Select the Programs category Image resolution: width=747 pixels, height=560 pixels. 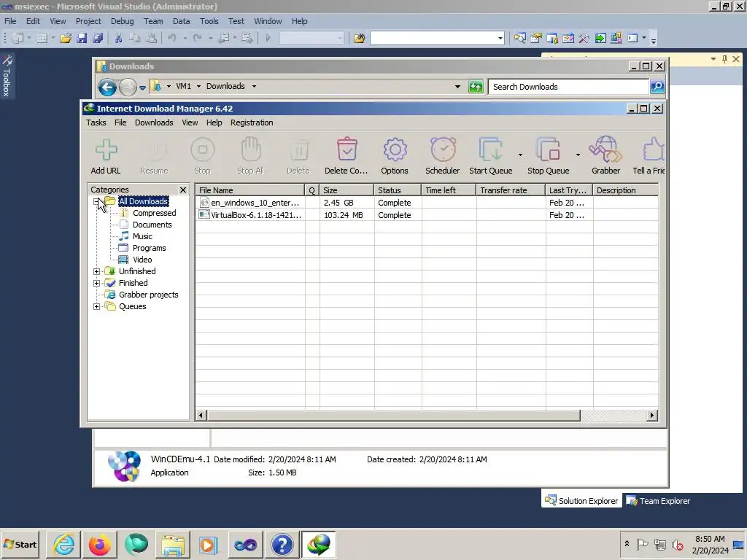pyautogui.click(x=149, y=248)
